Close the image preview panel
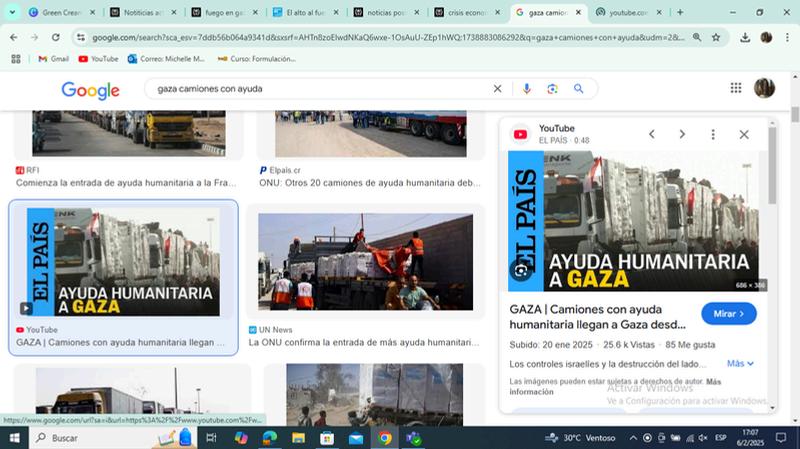This screenshot has height=449, width=800. (744, 134)
